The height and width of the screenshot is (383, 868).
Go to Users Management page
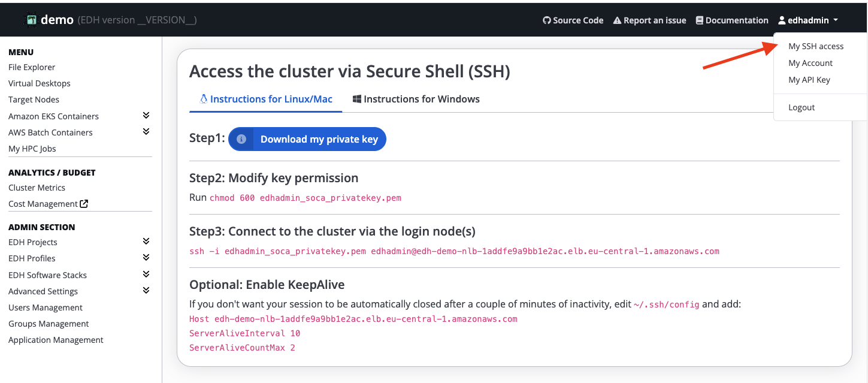pyautogui.click(x=46, y=307)
